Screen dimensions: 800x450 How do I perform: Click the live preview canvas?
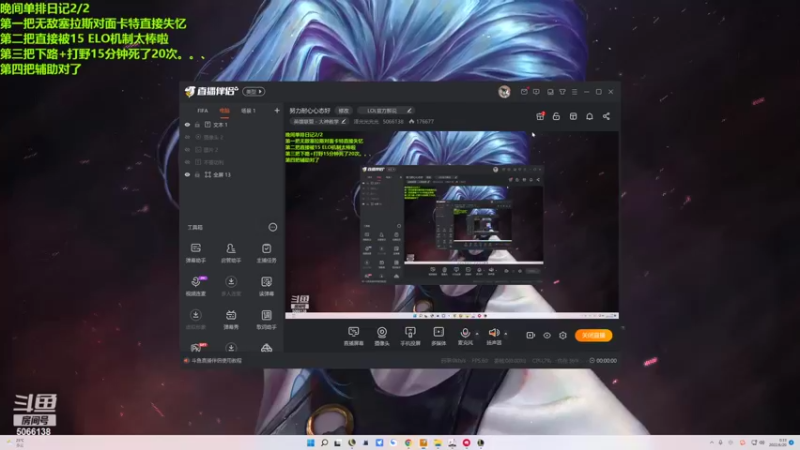click(x=452, y=225)
